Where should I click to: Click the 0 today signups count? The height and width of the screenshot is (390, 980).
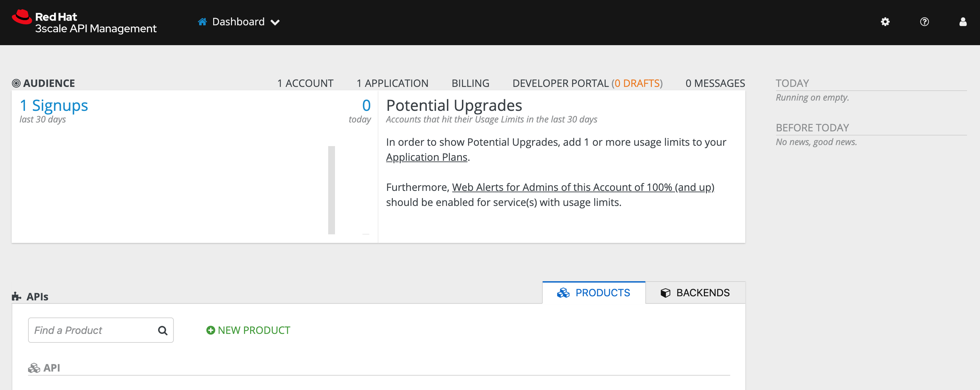click(x=366, y=105)
